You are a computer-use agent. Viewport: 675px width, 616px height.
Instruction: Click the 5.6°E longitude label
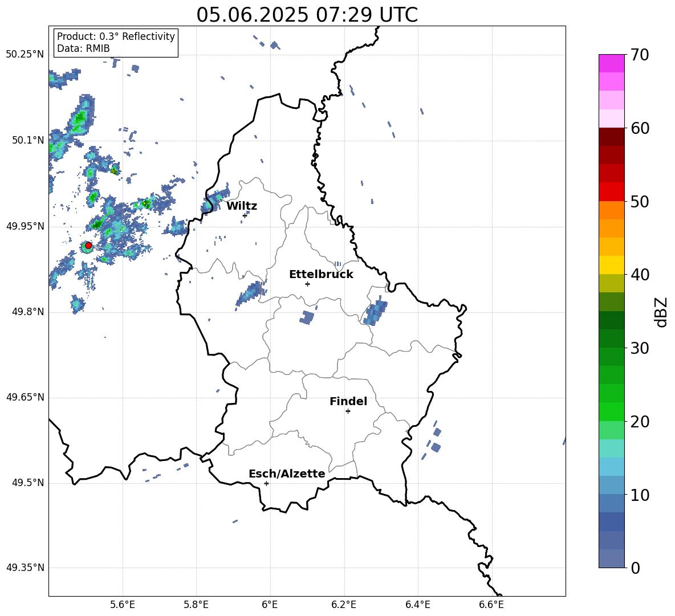pyautogui.click(x=123, y=605)
